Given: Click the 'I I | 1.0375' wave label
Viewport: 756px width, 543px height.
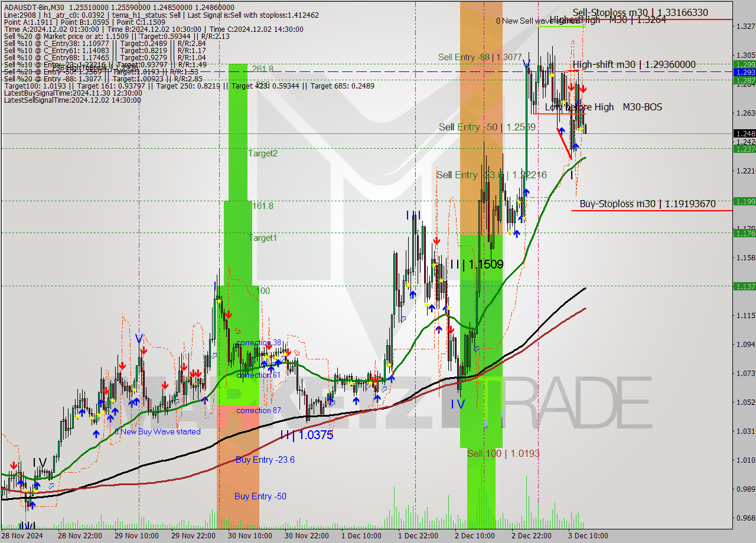Looking at the screenshot, I should (x=307, y=435).
